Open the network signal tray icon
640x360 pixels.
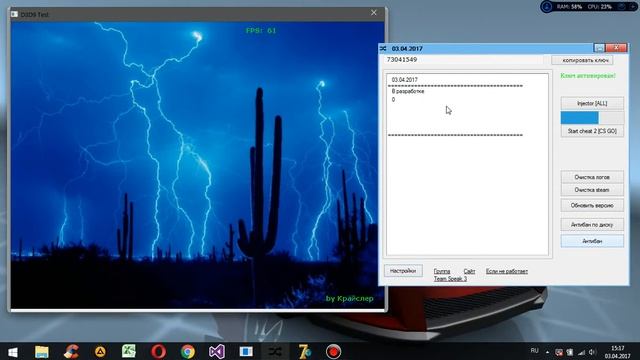tap(581, 352)
